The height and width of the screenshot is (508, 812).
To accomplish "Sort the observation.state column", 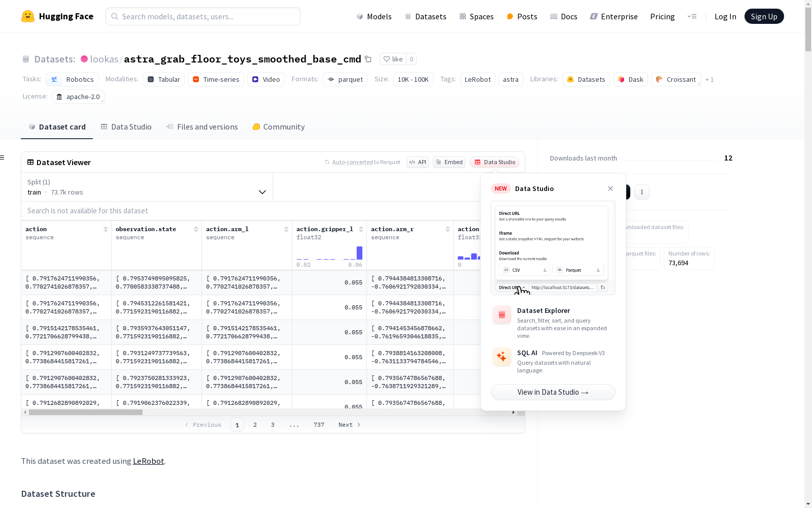I will coord(196,229).
